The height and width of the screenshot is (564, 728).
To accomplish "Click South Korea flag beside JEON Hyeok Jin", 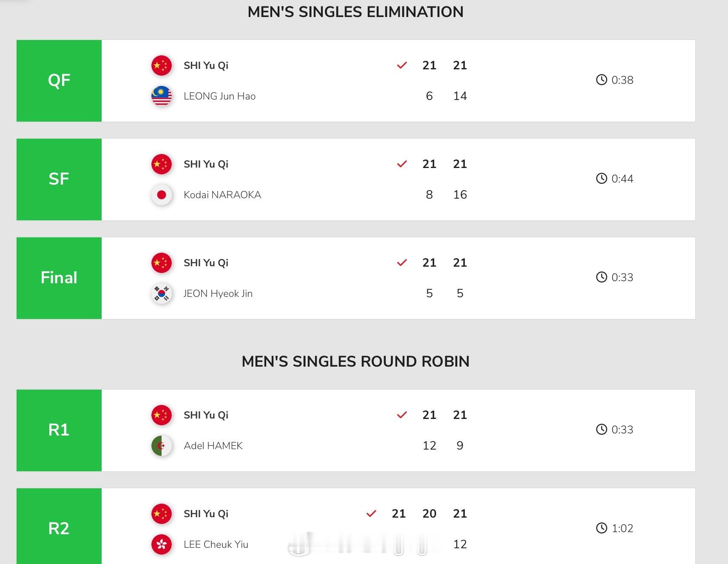I will [x=162, y=293].
